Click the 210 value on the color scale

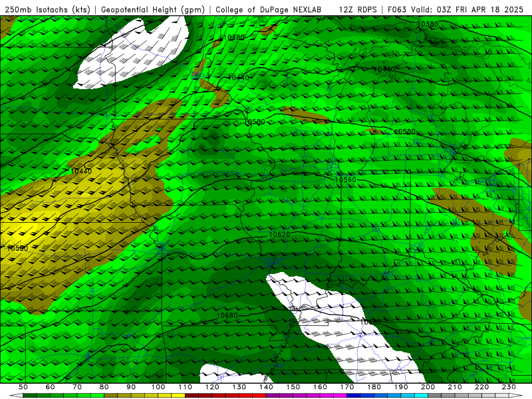tap(456, 387)
